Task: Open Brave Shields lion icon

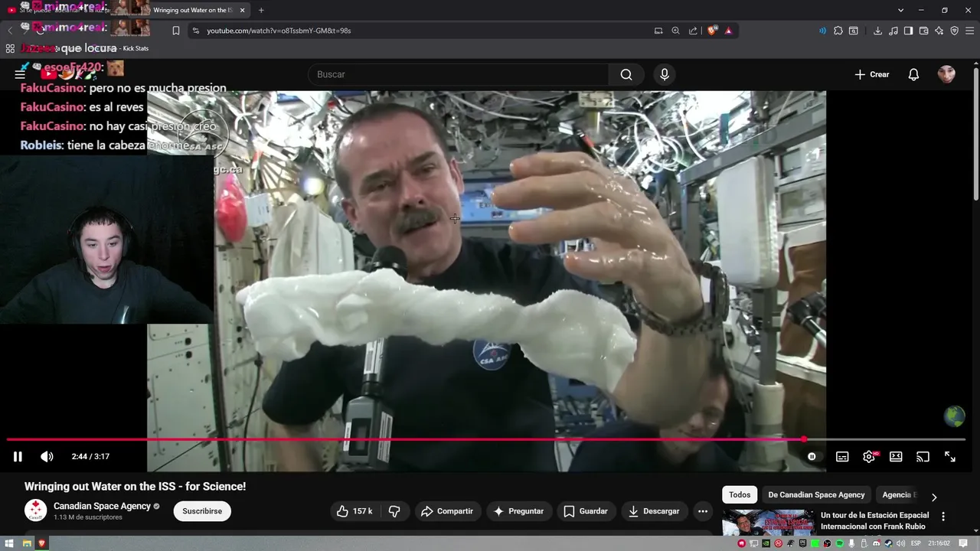Action: pos(712,31)
